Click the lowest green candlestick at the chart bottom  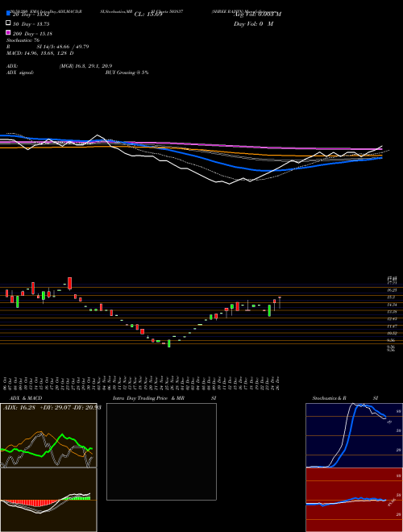169,343
